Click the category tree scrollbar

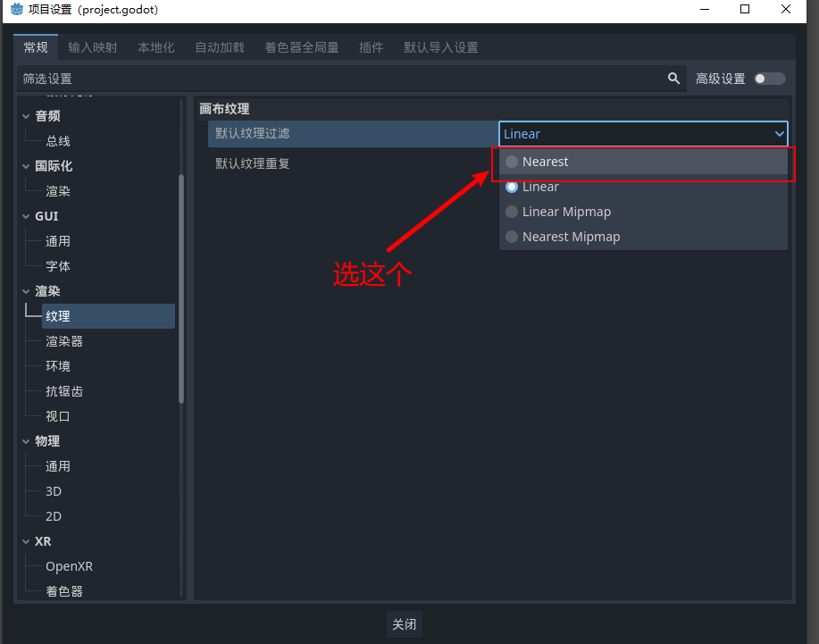[x=181, y=289]
